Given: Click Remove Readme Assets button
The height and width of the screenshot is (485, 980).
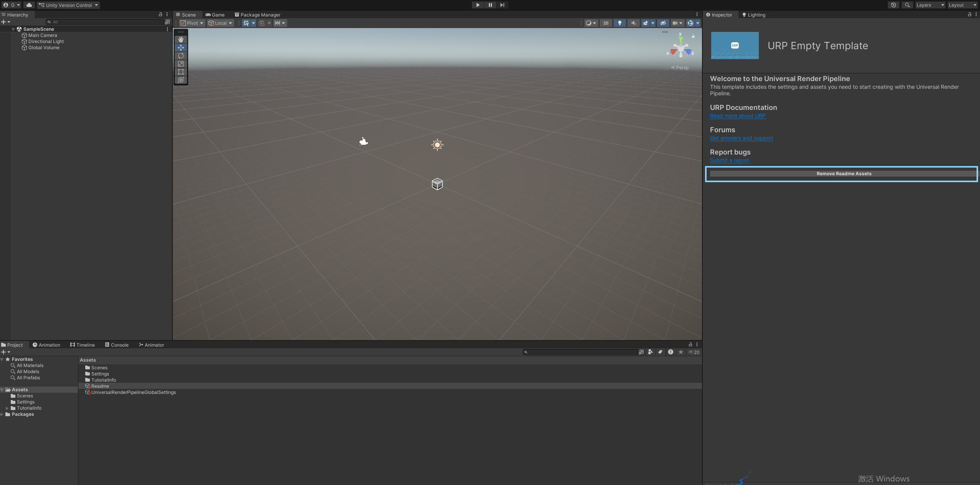Looking at the screenshot, I should tap(843, 174).
